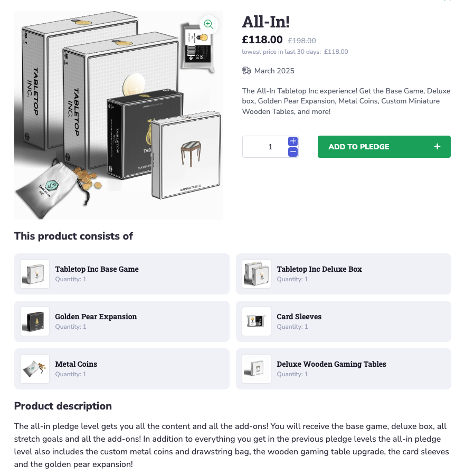Click the main All-In product image
Viewport: 465px width, 476px height.
[119, 115]
